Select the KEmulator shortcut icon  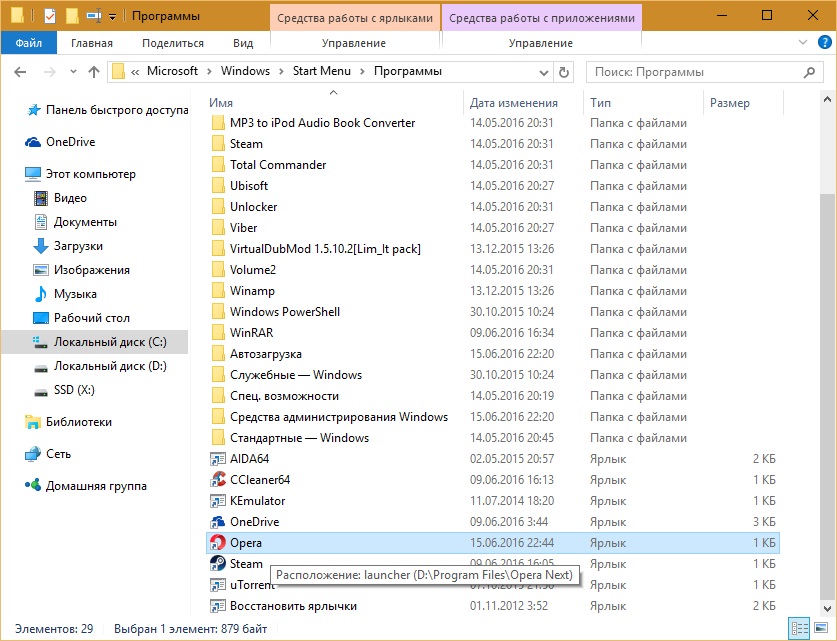pyautogui.click(x=218, y=501)
